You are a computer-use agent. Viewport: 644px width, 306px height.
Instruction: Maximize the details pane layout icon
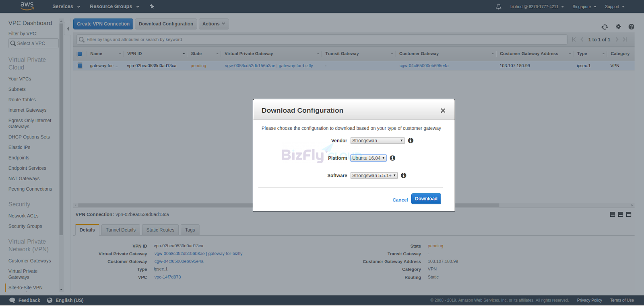click(629, 214)
